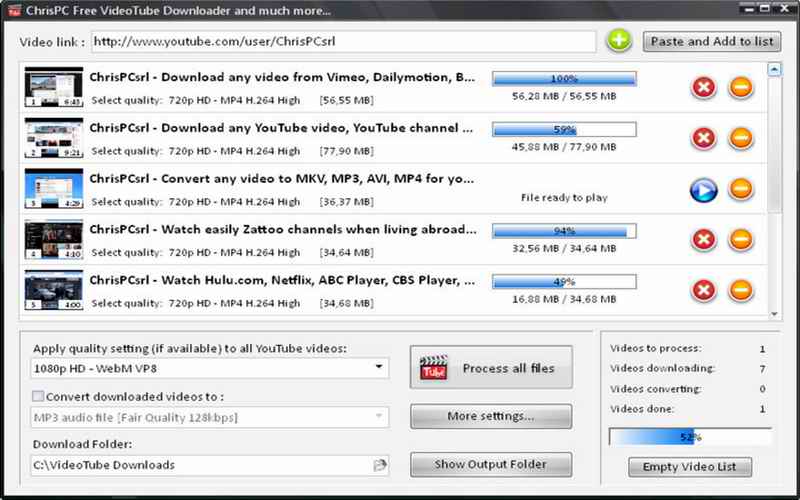Expand the MP3 audio file format dropdown
The width and height of the screenshot is (800, 500).
[380, 417]
